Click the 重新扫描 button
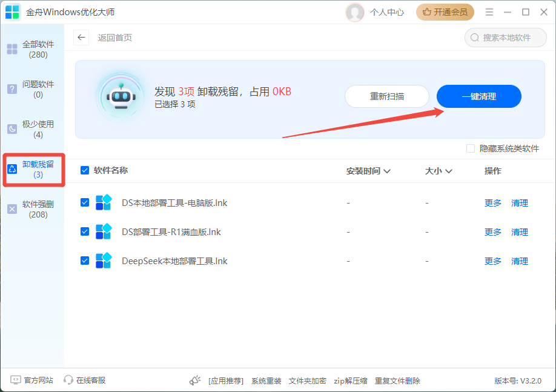 coord(387,96)
